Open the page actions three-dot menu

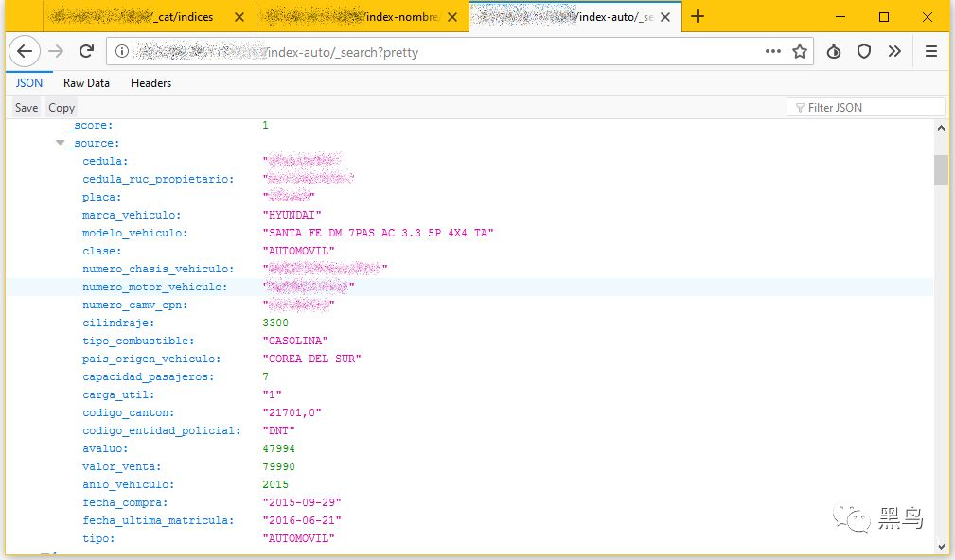pyautogui.click(x=773, y=52)
